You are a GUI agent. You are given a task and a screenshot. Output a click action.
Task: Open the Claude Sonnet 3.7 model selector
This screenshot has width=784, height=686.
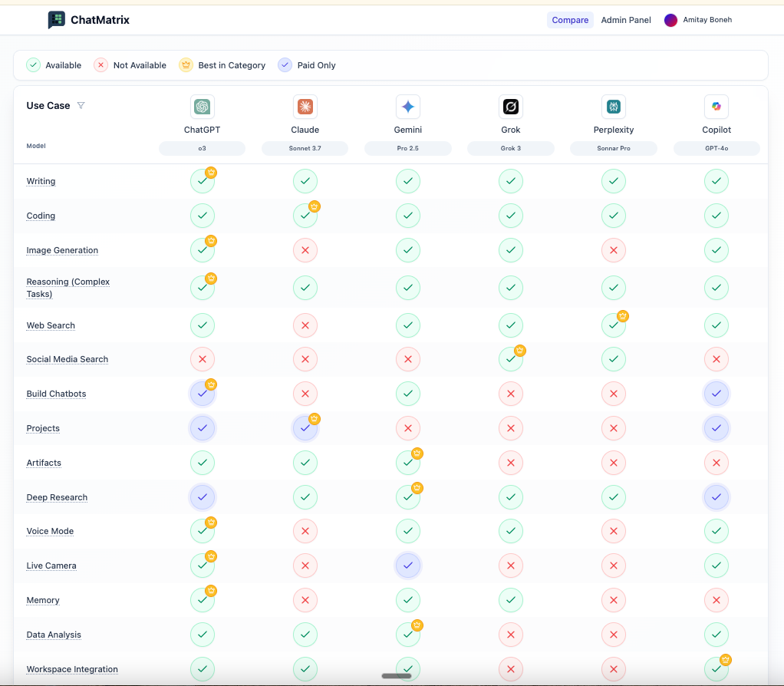305,149
